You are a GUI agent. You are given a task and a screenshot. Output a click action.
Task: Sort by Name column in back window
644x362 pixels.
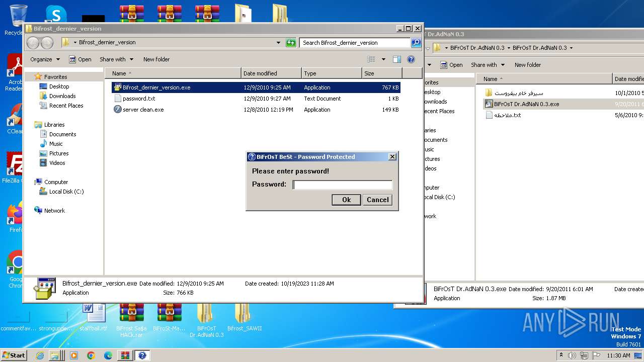pos(544,79)
